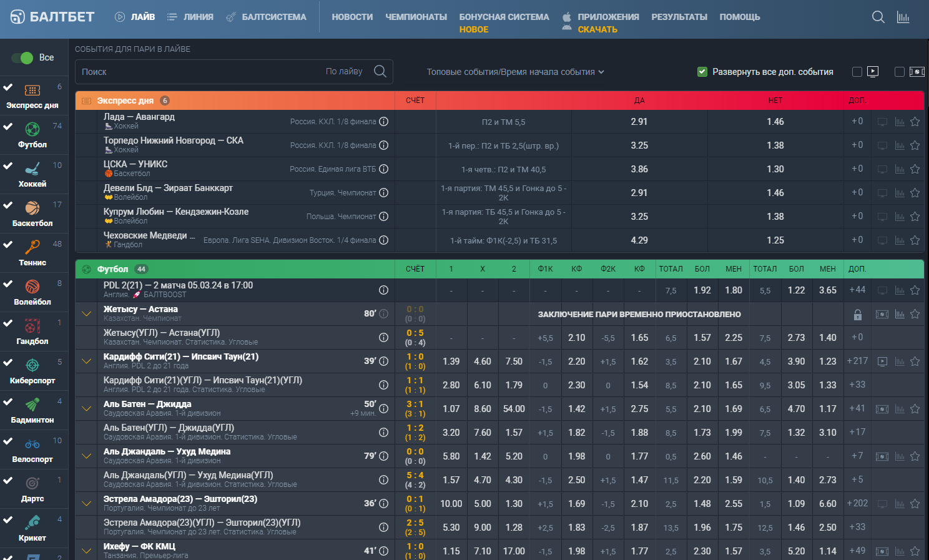Collapse Ихефу — ФК КМЦ chevron
This screenshot has height=560, width=929.
[87, 551]
